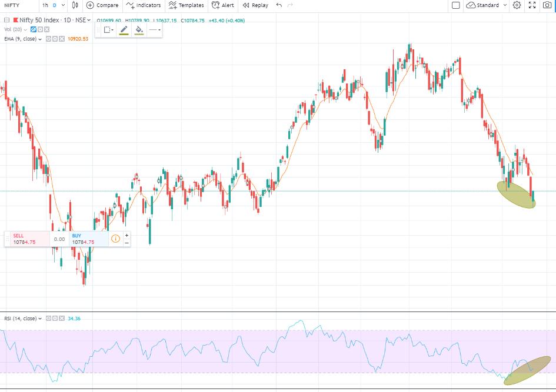Click the Compare button
The image size is (556, 392).
point(102,5)
